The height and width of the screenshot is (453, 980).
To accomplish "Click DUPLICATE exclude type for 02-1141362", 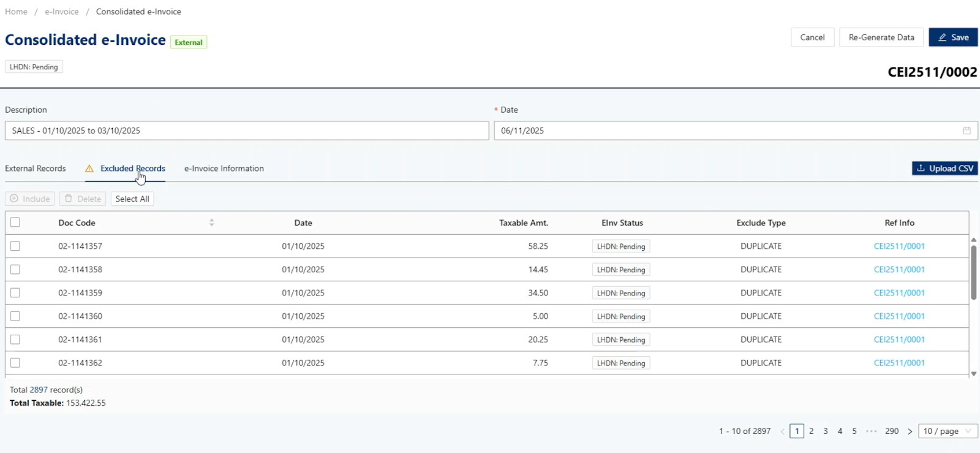I will click(x=761, y=362).
